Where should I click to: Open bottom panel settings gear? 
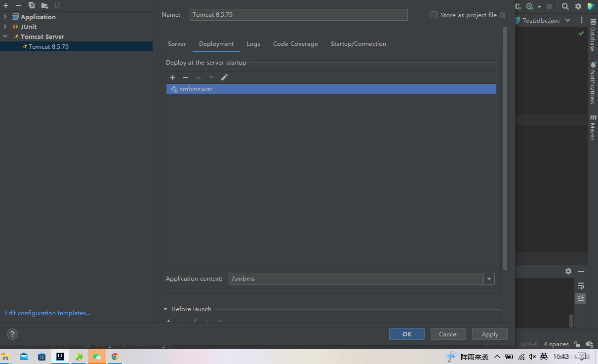[568, 271]
